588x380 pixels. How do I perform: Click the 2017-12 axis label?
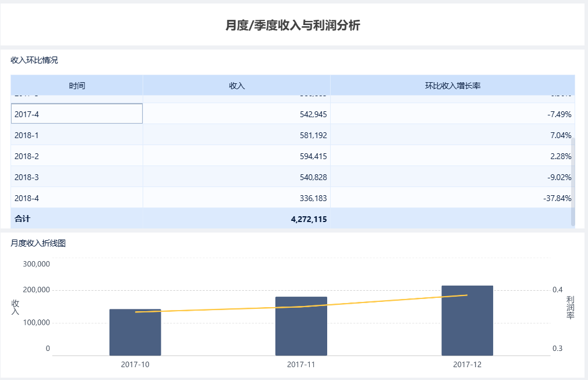coord(467,364)
